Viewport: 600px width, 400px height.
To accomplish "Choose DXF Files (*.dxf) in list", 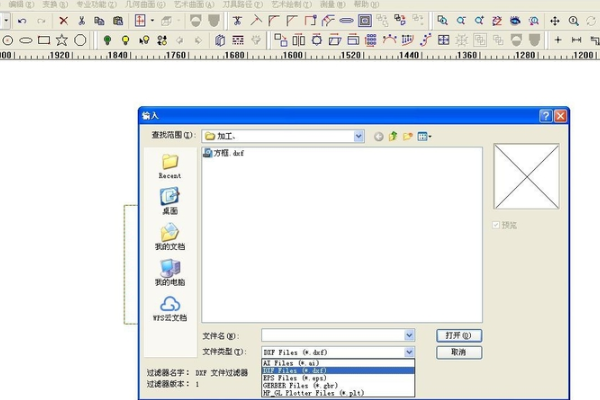I will point(338,371).
